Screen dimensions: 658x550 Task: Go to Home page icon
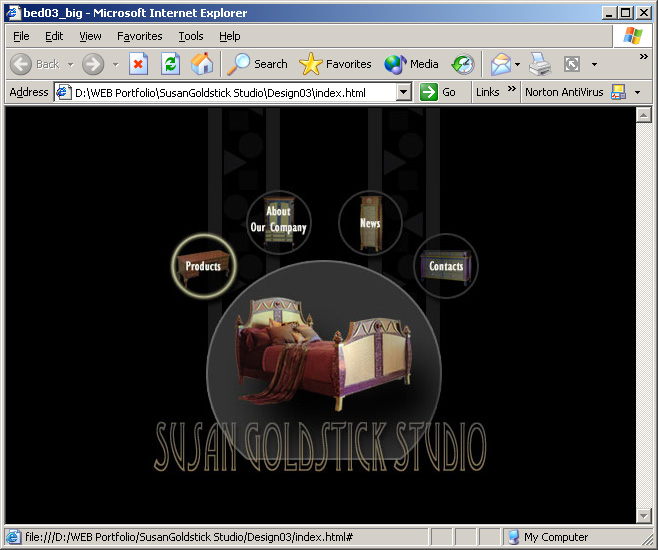coord(202,64)
